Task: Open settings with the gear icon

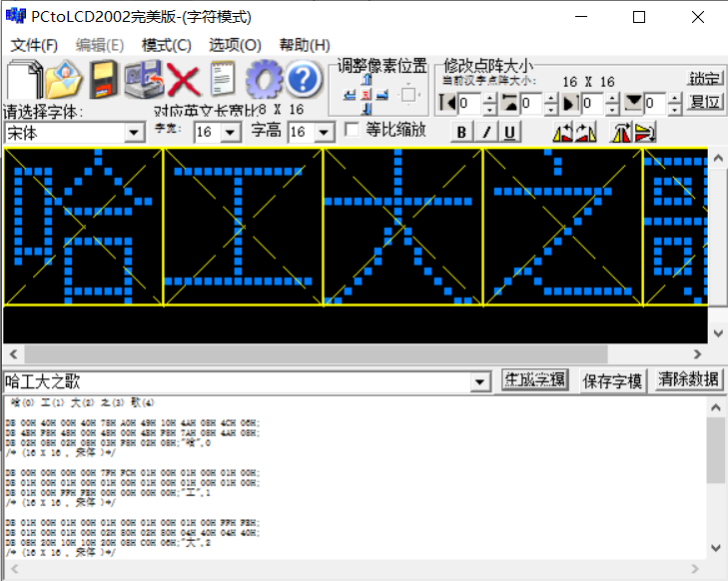Action: (x=264, y=80)
